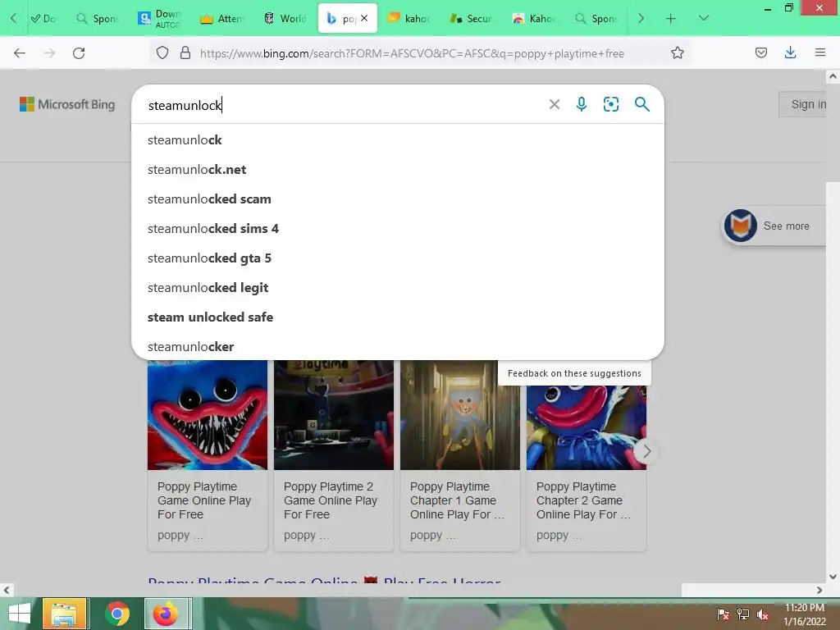Image resolution: width=840 pixels, height=630 pixels.
Task: Switch to the Atten tab
Action: (x=221, y=19)
